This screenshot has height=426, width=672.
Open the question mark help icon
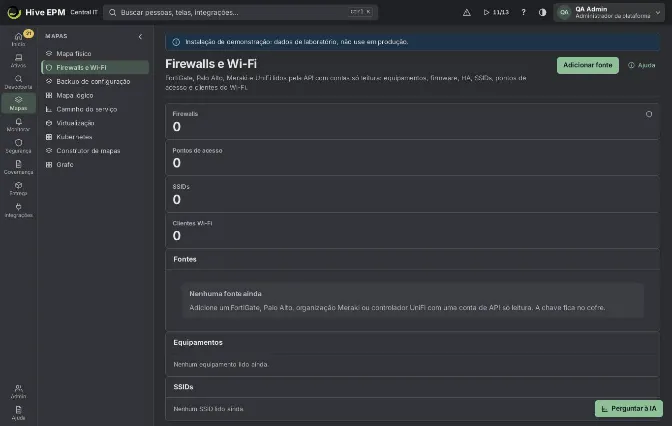pos(523,12)
